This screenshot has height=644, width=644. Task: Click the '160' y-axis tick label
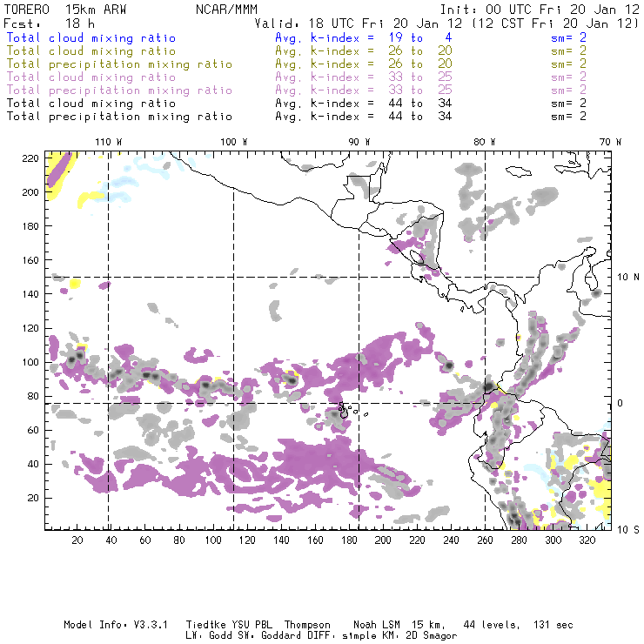coord(30,260)
